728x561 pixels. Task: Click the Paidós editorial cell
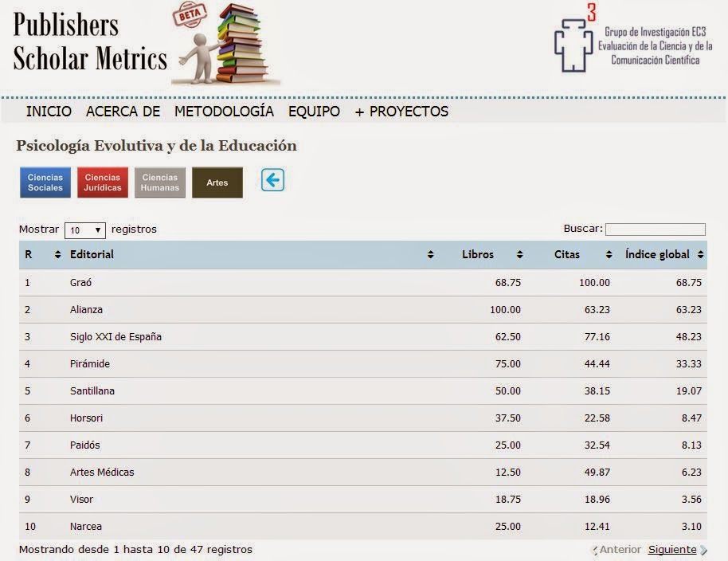click(85, 445)
